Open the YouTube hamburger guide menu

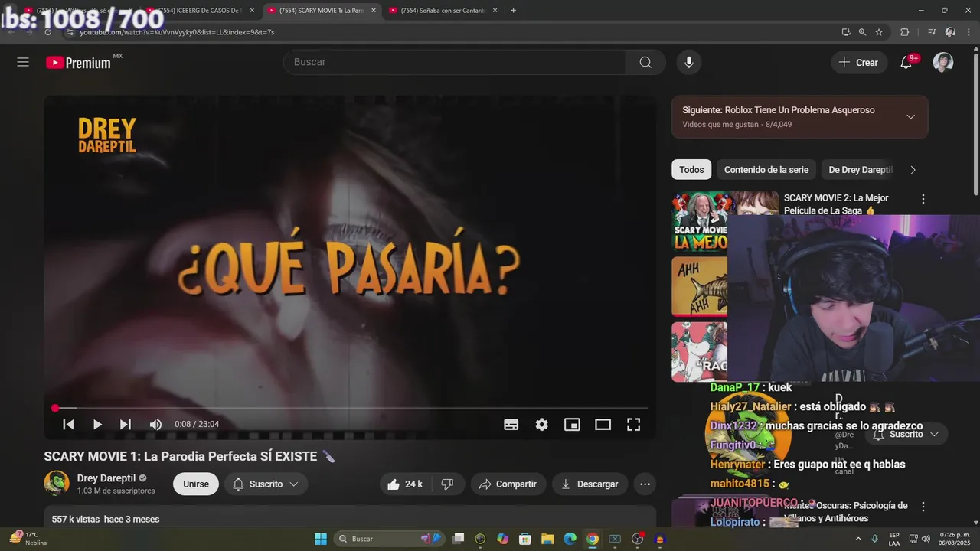tap(23, 62)
